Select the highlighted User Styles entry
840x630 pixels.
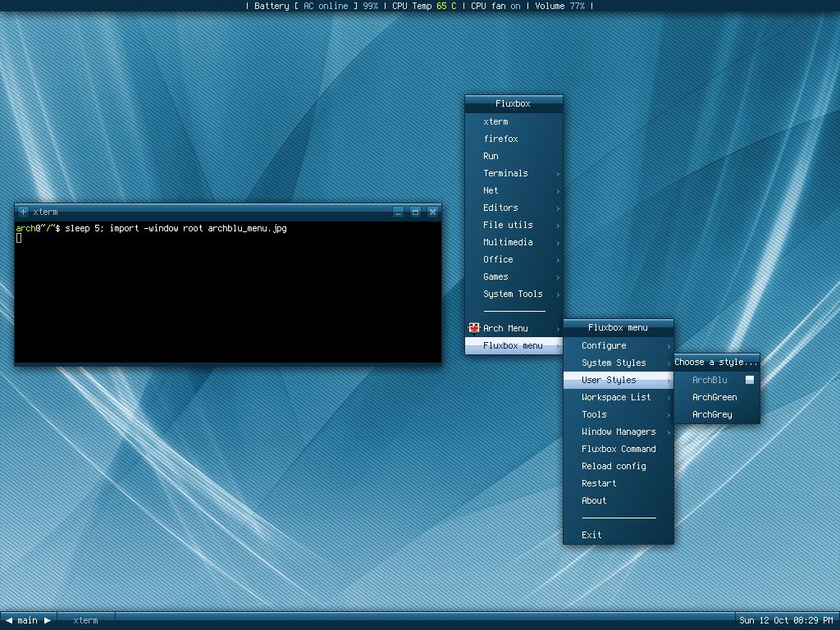click(619, 380)
